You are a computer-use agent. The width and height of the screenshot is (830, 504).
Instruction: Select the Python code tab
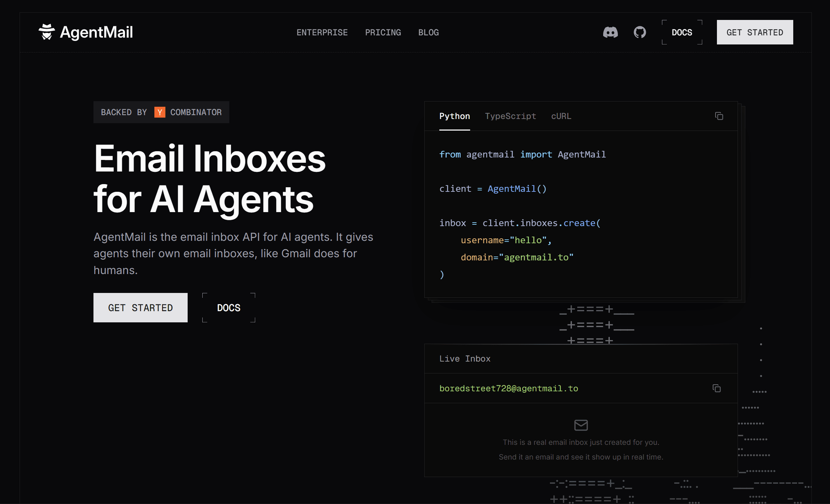[x=455, y=116]
